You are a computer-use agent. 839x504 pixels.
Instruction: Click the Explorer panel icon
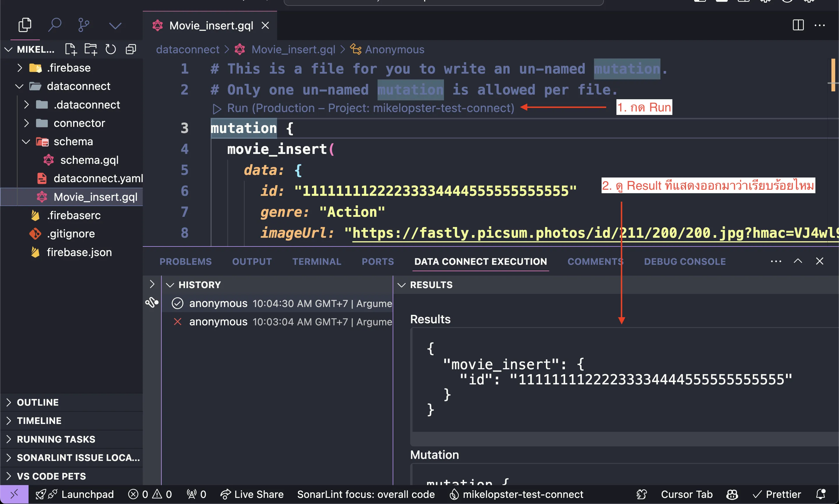coord(25,24)
